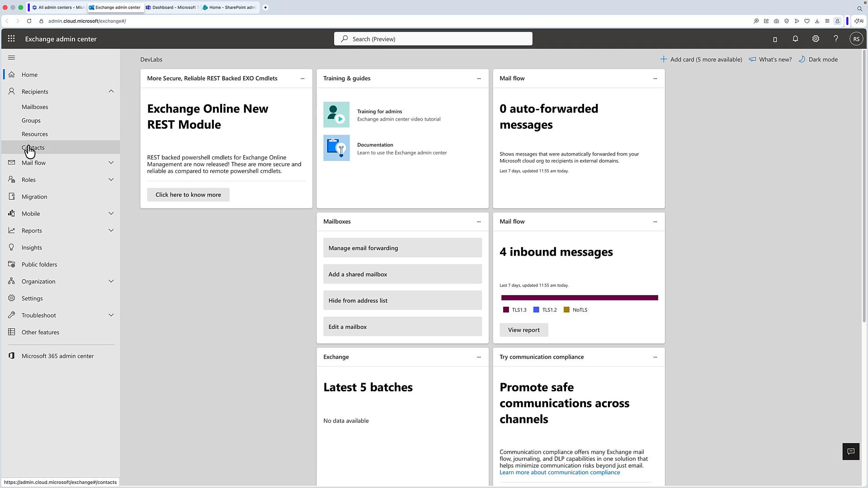Click the Search (Preview) field
This screenshot has width=868, height=488.
pos(433,39)
